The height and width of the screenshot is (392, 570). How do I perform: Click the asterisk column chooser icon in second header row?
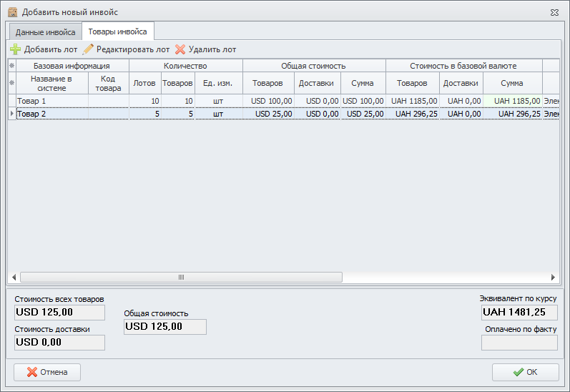tap(11, 83)
